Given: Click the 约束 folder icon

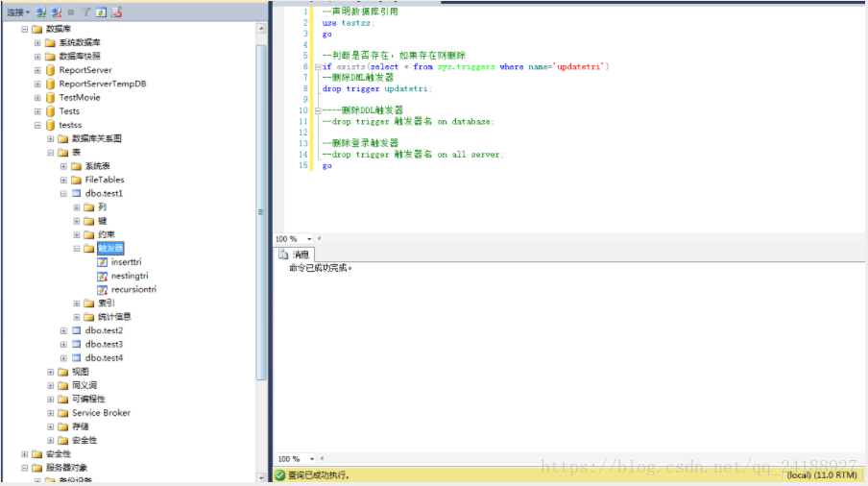Looking at the screenshot, I should coord(89,234).
